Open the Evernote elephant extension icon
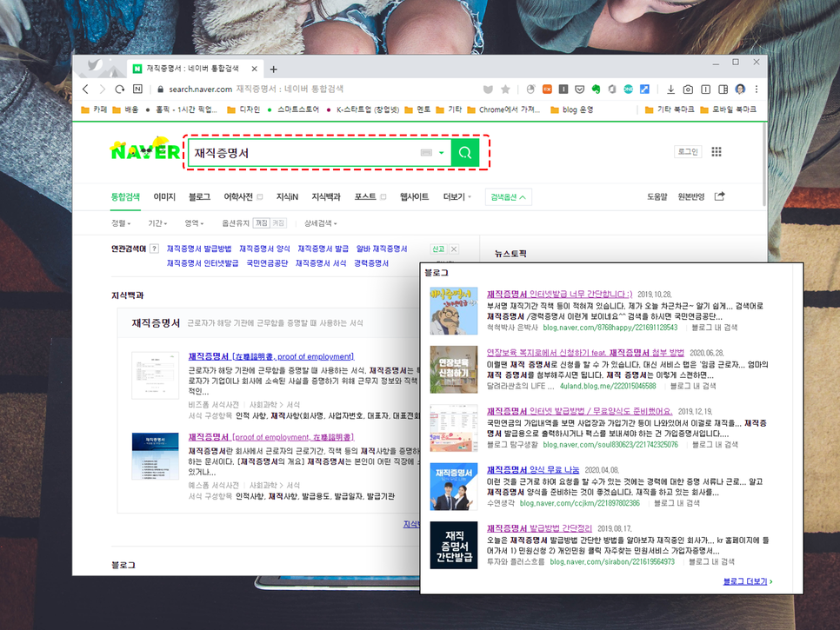 tap(596, 90)
